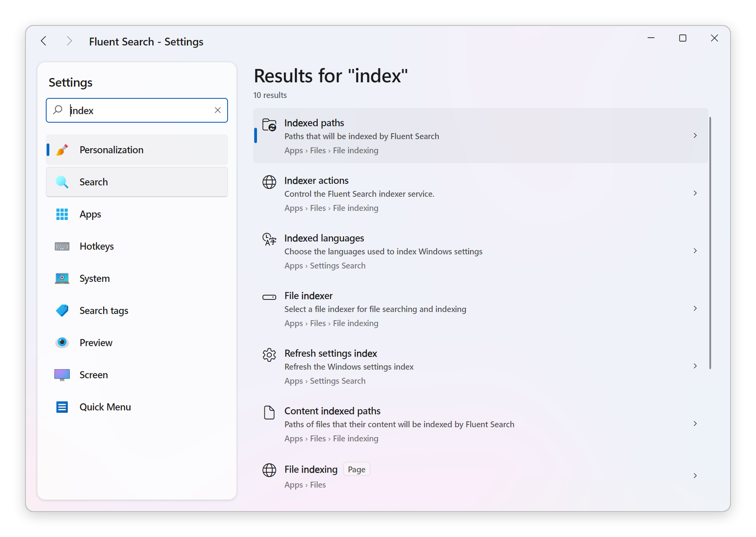Image resolution: width=756 pixels, height=537 pixels.
Task: Click inside the Settings search field
Action: pyautogui.click(x=137, y=110)
